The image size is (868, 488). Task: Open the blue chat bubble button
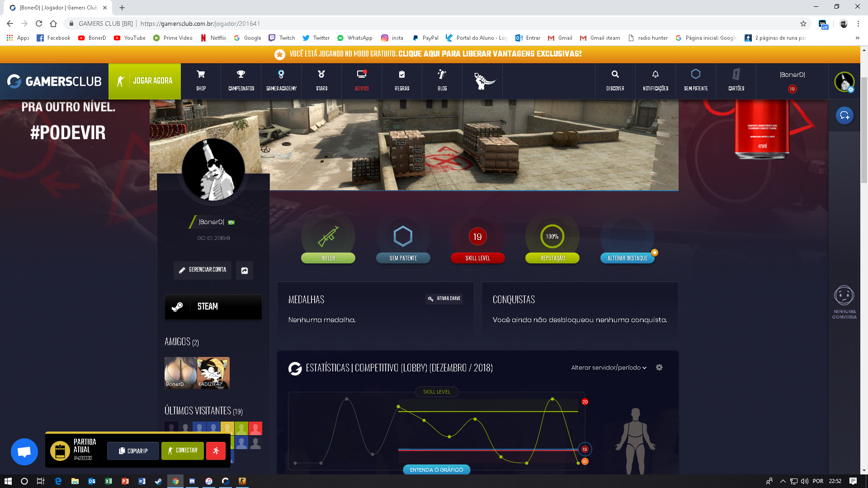click(24, 451)
